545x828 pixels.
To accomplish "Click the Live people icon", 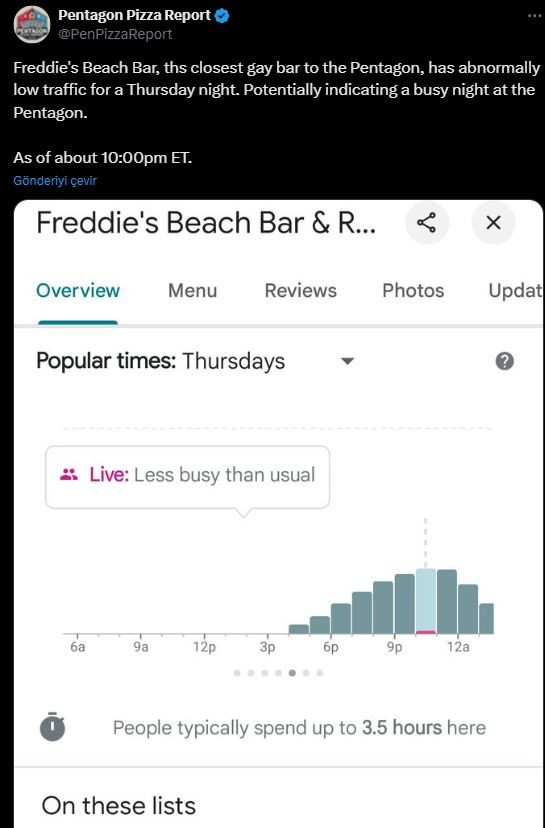I will [x=69, y=474].
